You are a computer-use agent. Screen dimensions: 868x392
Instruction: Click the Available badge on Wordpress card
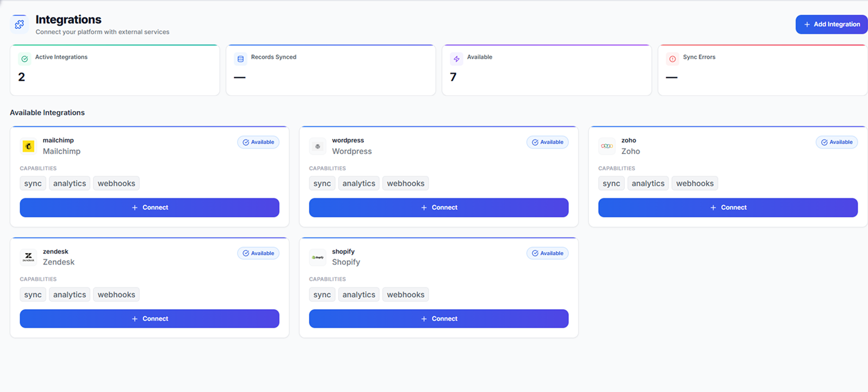click(548, 142)
